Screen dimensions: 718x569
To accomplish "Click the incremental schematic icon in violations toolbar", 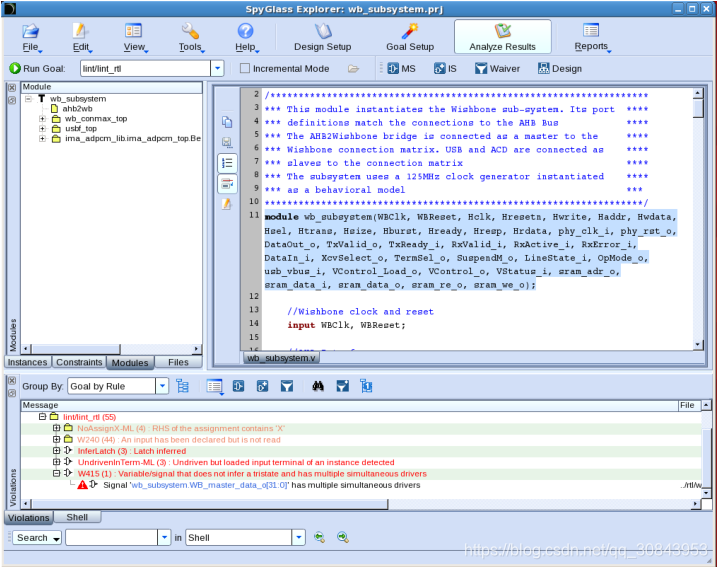I will click(262, 386).
